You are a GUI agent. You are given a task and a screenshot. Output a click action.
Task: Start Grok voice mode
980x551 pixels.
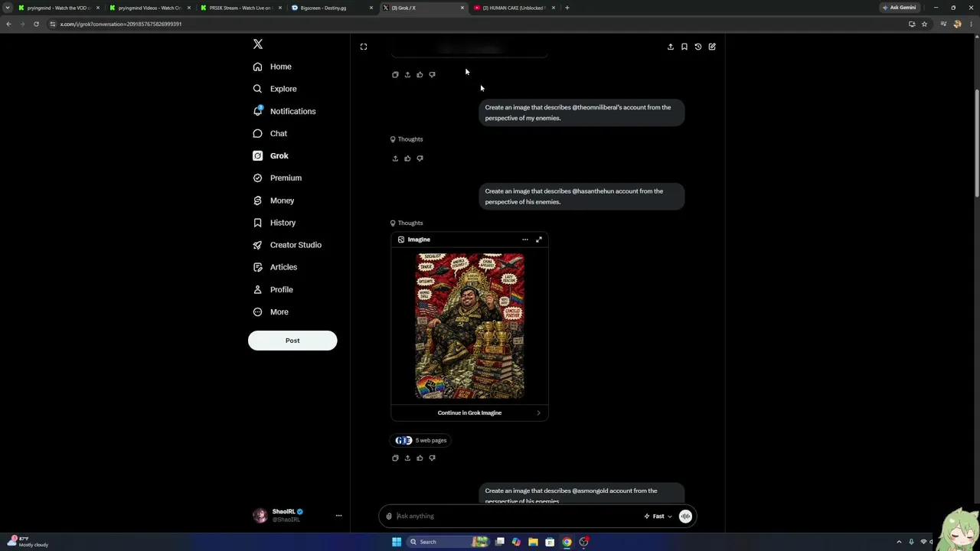pyautogui.click(x=685, y=517)
